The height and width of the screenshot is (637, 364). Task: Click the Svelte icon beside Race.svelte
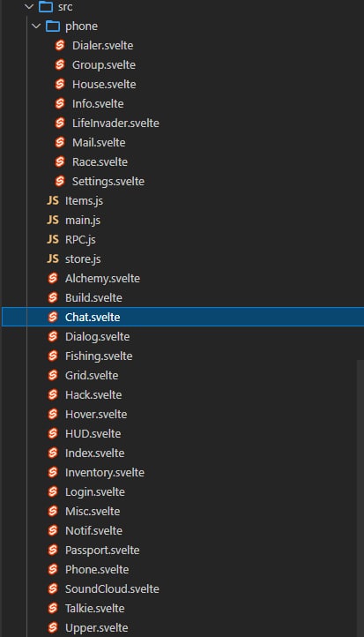pyautogui.click(x=60, y=161)
